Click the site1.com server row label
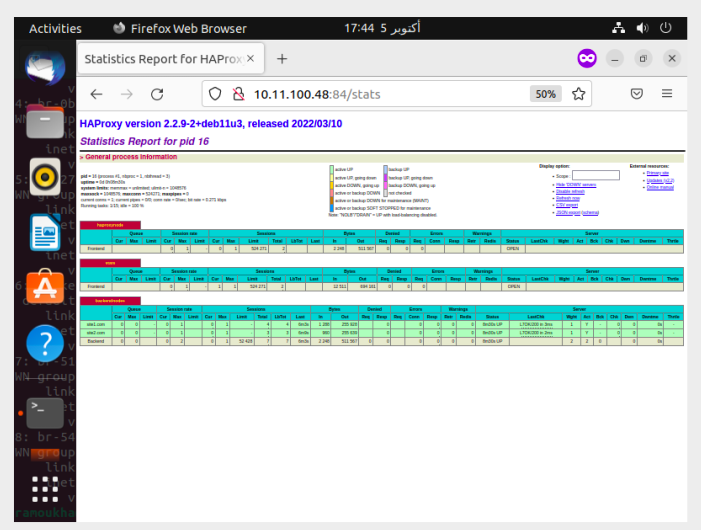Image resolution: width=701 pixels, height=530 pixels. pos(96,324)
